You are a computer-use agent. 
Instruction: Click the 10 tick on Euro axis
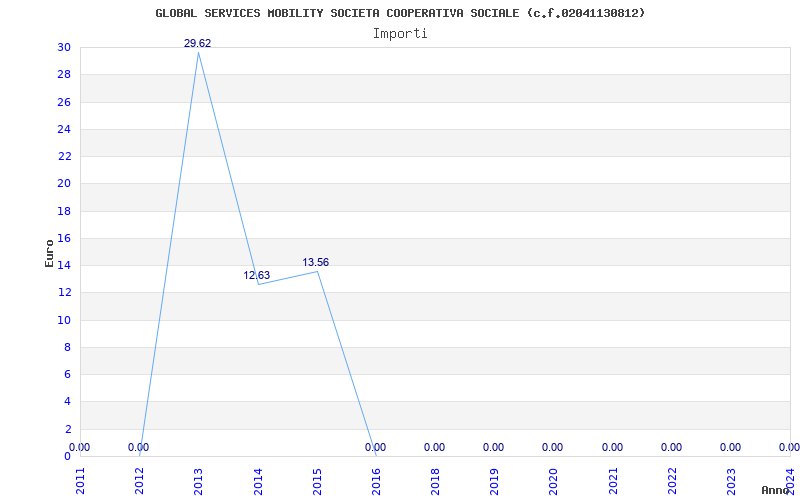(x=64, y=320)
